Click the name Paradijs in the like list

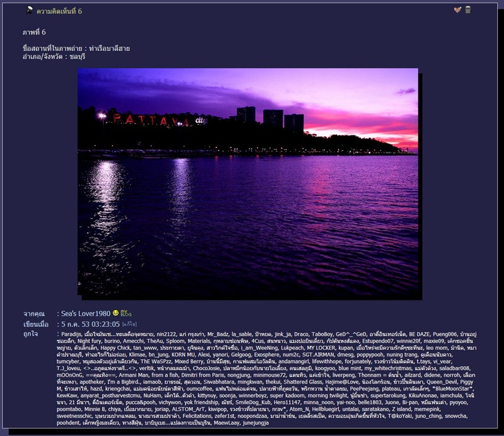(71, 335)
